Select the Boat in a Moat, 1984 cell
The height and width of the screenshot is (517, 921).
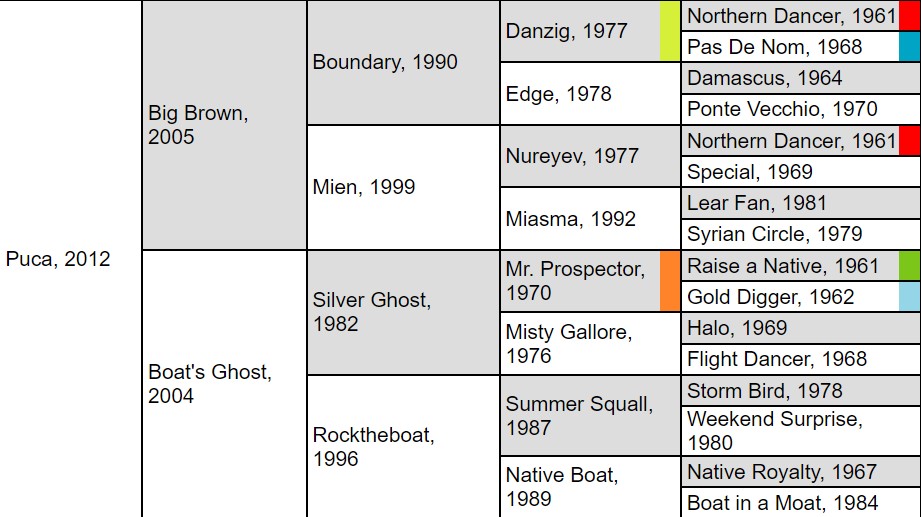pyautogui.click(x=801, y=503)
